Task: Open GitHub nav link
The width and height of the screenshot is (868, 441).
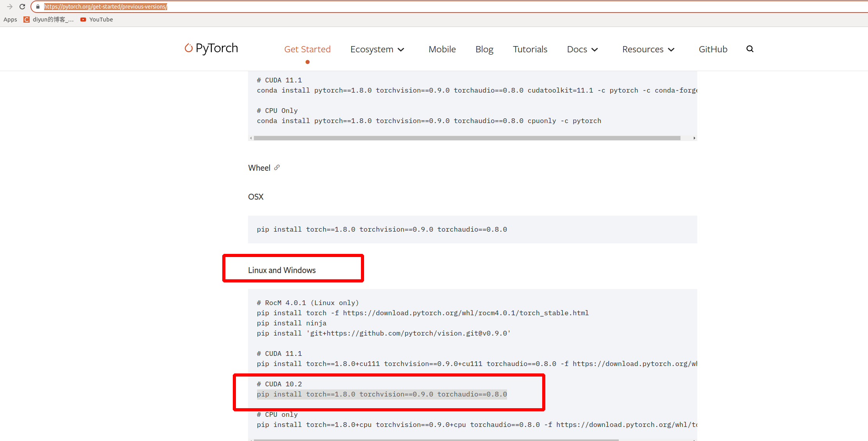Action: (713, 49)
